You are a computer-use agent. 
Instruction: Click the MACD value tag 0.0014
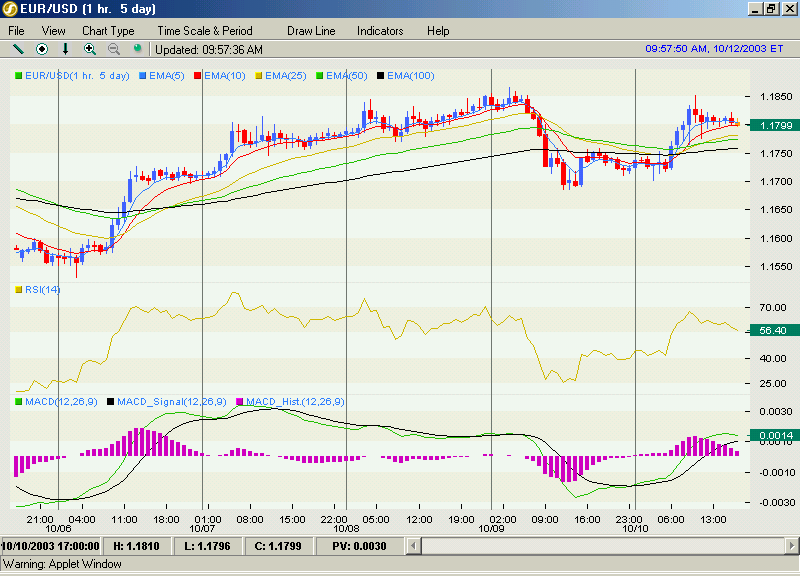coord(775,436)
